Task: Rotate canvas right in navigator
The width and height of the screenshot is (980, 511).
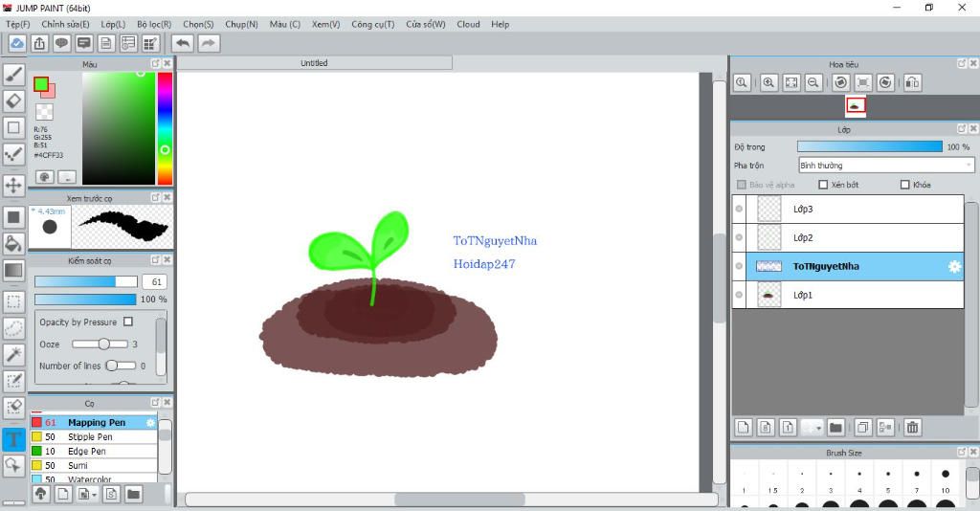Action: point(885,82)
